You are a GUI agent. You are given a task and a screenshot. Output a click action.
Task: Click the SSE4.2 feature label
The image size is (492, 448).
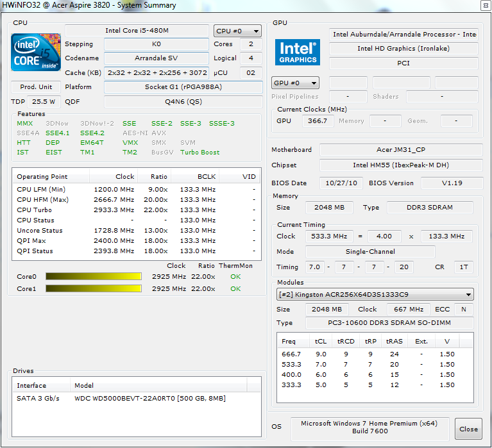92,133
